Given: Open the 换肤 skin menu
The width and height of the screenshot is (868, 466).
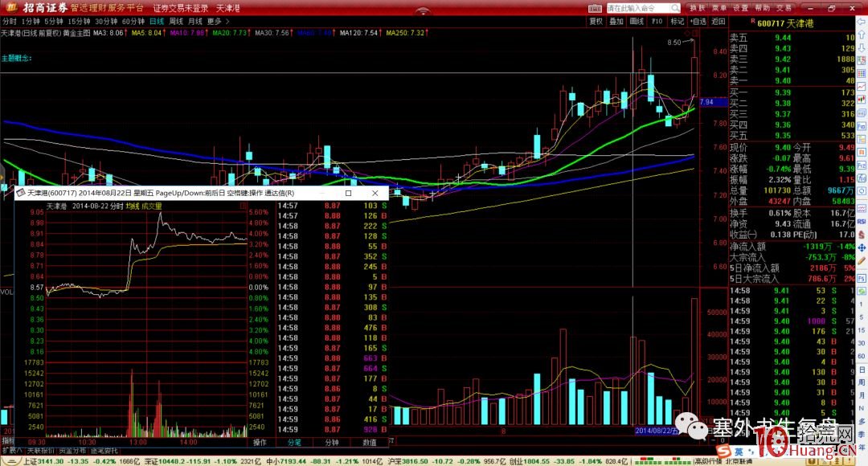Looking at the screenshot, I should tap(698, 8).
